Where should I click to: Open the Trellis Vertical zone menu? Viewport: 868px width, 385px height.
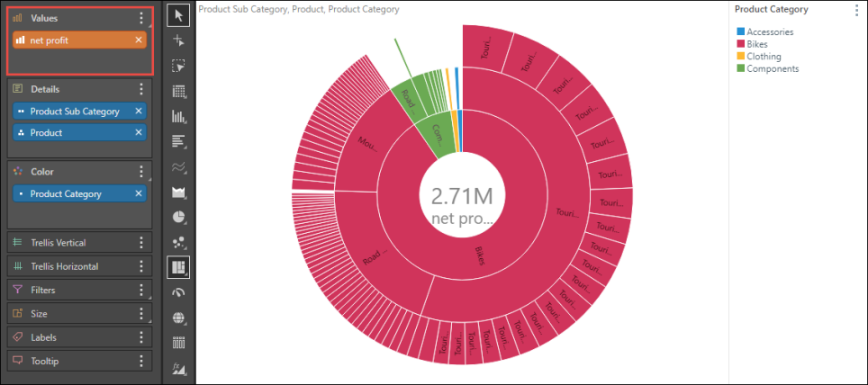click(x=140, y=243)
